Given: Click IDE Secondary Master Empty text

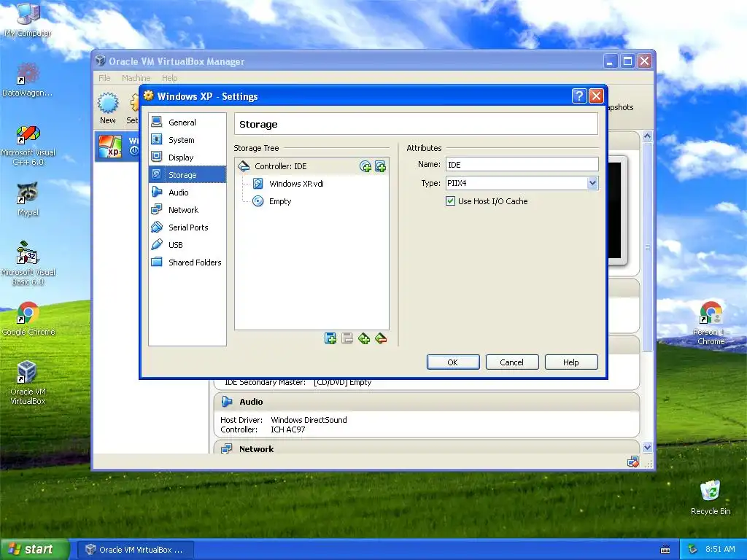Looking at the screenshot, I should (x=298, y=382).
